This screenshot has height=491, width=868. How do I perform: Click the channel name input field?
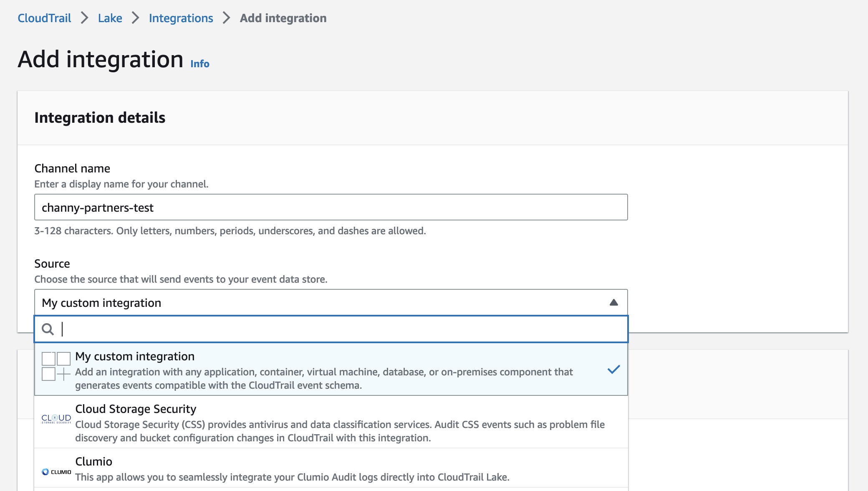click(331, 207)
